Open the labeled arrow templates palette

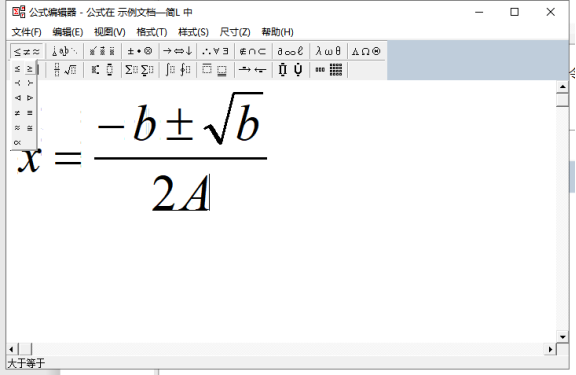[x=253, y=69]
